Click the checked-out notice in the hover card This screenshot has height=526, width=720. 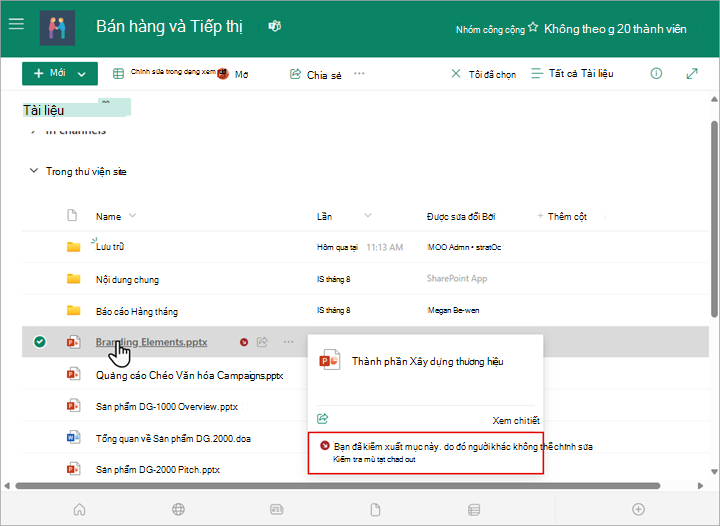(x=426, y=453)
